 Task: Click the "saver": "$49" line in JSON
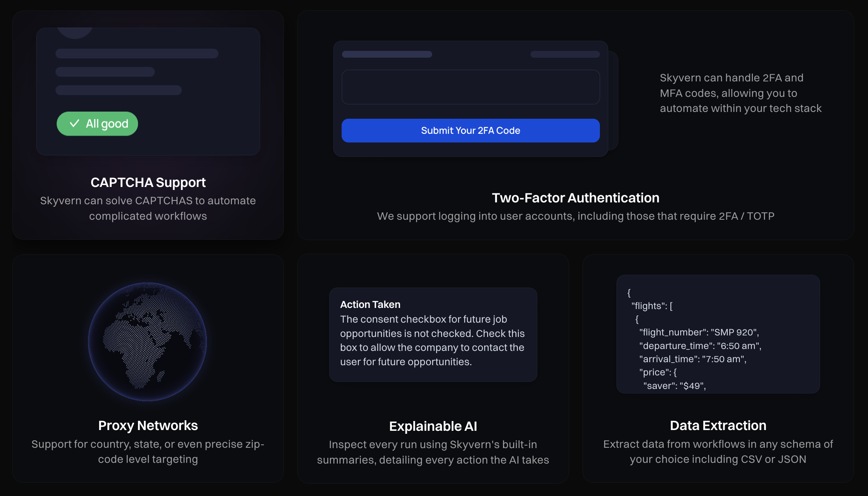675,386
